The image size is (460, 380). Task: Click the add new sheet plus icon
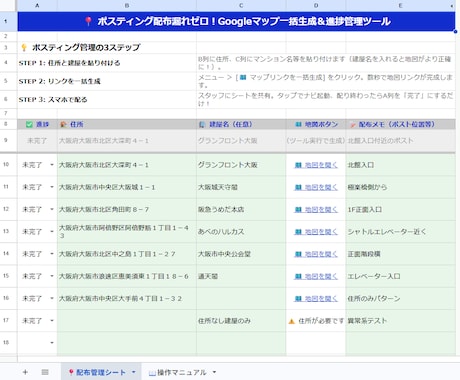(x=25, y=372)
